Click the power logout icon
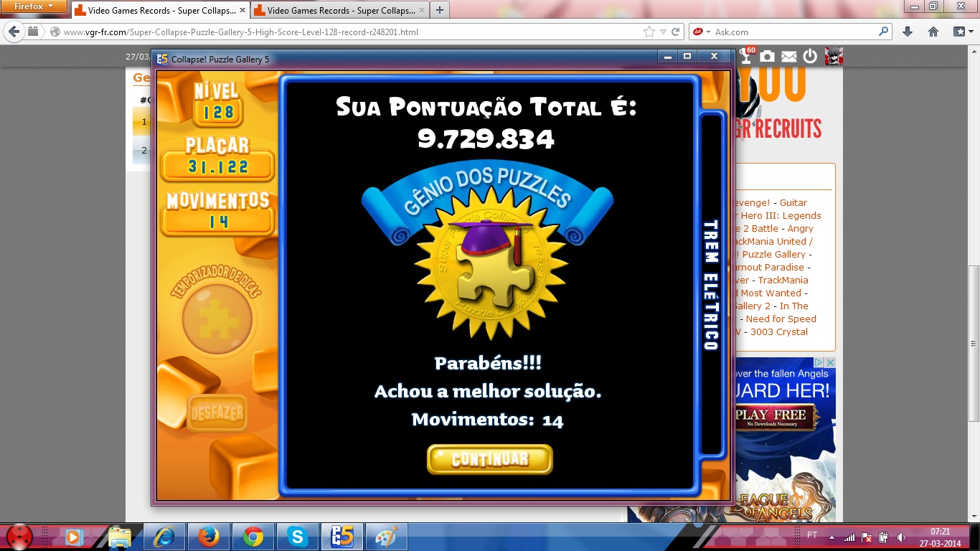This screenshot has height=551, width=980. click(x=811, y=56)
